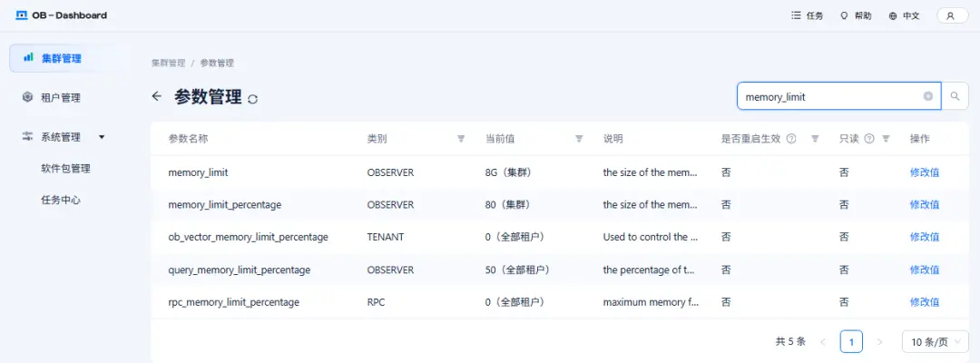Click the back arrow beside 参数管理
The image size is (980, 363).
point(157,96)
